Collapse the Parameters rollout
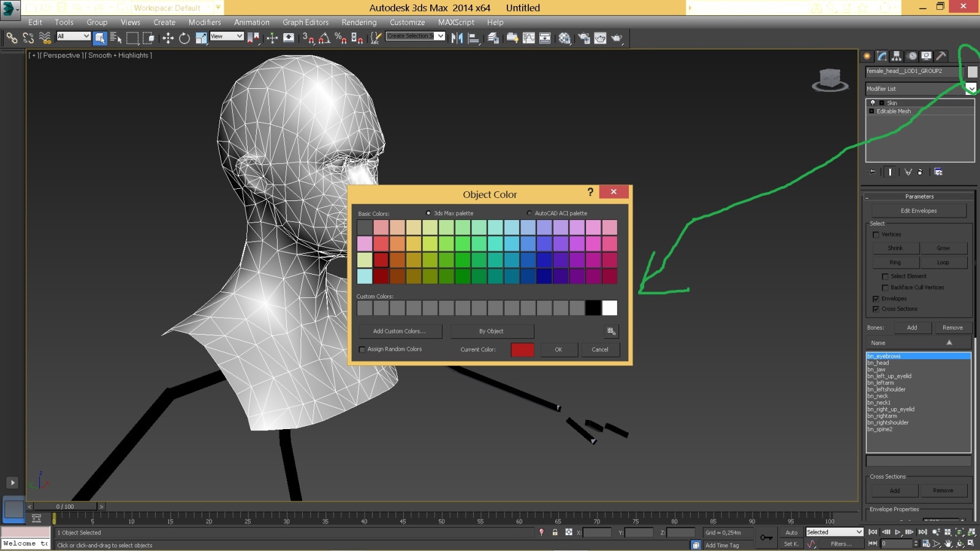980x551 pixels. (919, 197)
